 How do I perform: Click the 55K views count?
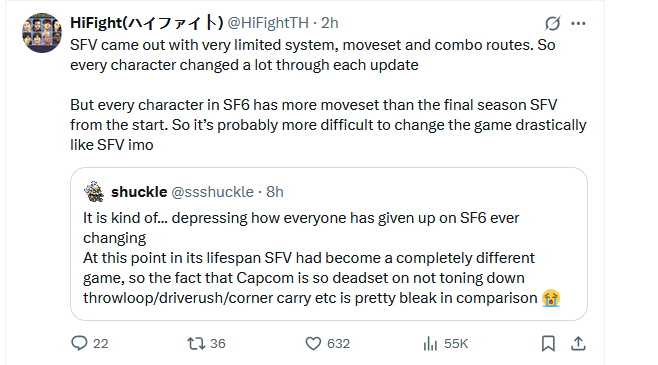[x=456, y=344]
